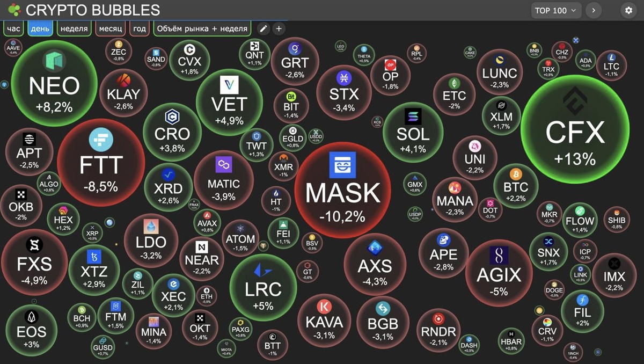Click the VET bubble
This screenshot has height=364, width=644.
tap(229, 101)
